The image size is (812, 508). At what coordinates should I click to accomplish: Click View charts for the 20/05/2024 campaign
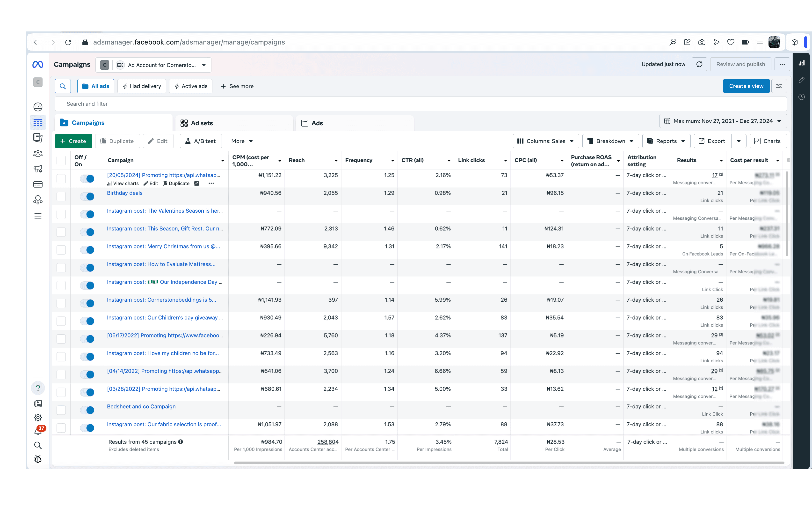[123, 183]
